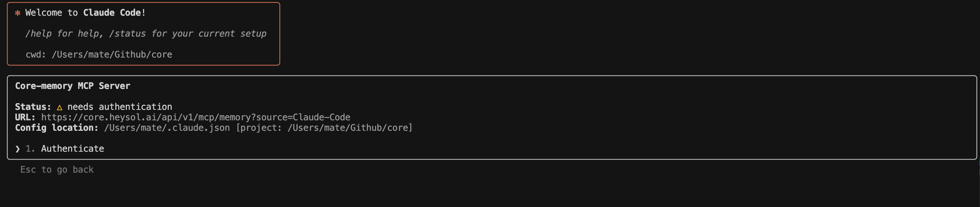
Task: Open the core.heysol.ai MCP memory URL
Action: (x=195, y=117)
